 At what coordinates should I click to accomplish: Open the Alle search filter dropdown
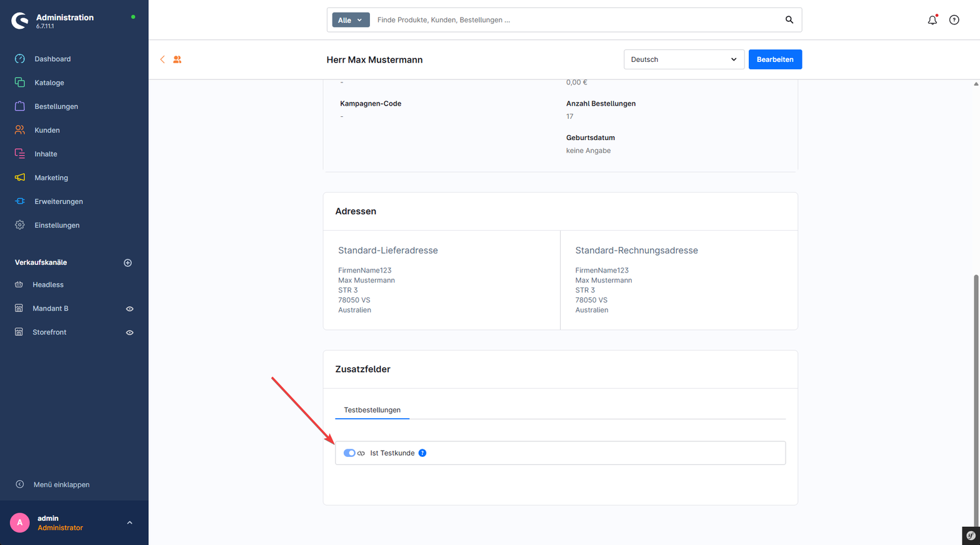coord(351,20)
